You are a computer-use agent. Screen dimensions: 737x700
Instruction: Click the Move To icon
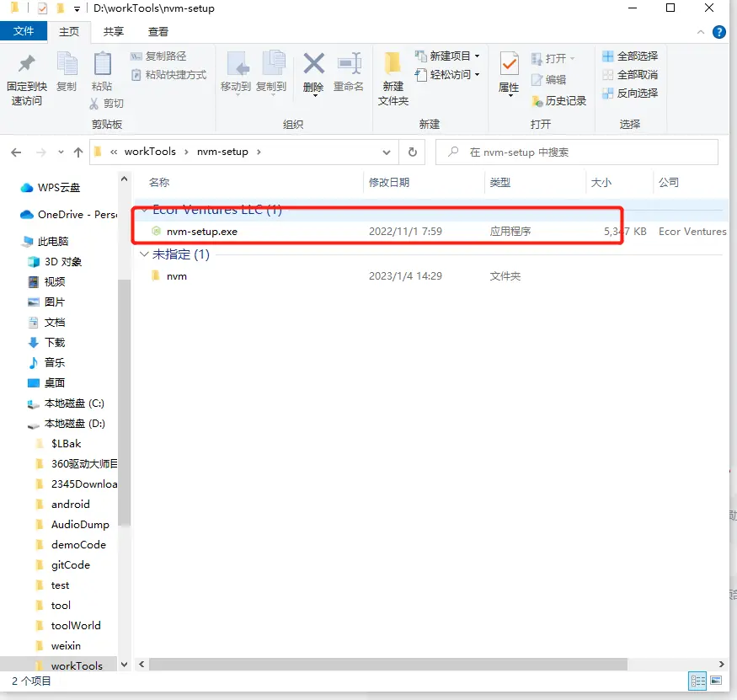pyautogui.click(x=236, y=65)
